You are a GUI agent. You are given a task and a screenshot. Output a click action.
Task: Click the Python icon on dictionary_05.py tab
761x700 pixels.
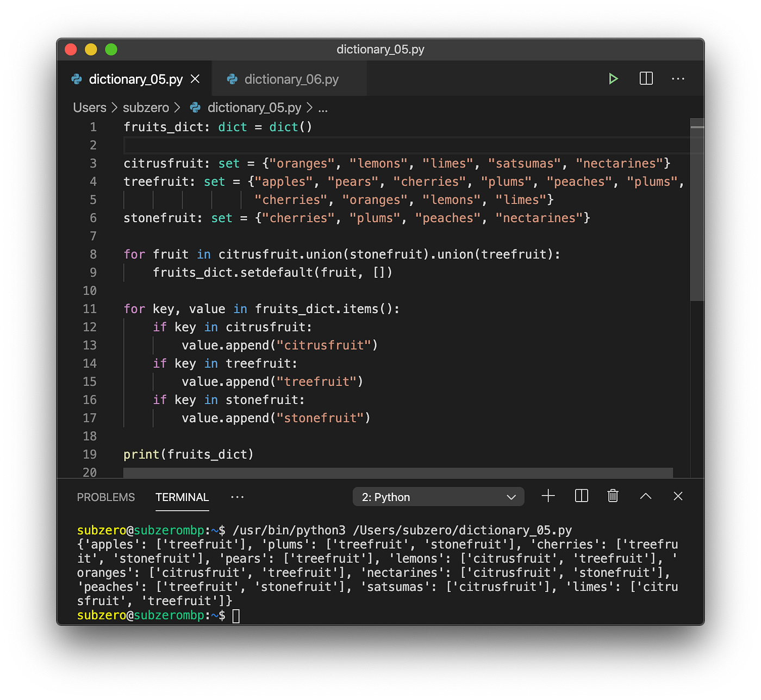point(77,79)
